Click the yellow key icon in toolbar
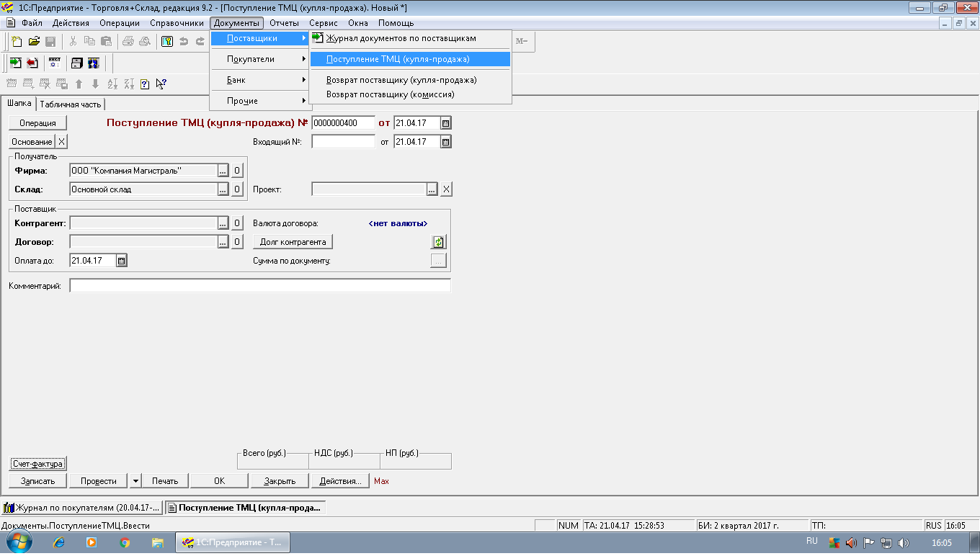This screenshot has height=556, width=980. click(167, 41)
